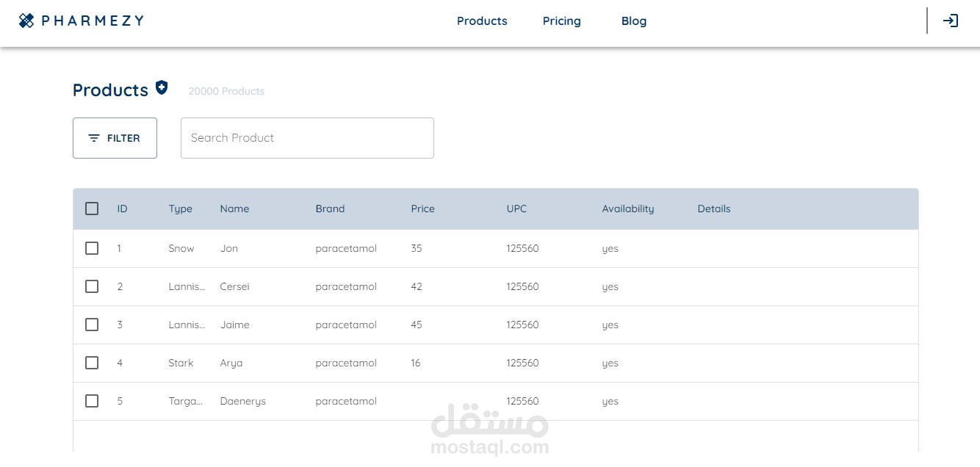Screen dimensions: 980x467
Task: Open the Blog nav link
Action: (x=634, y=21)
